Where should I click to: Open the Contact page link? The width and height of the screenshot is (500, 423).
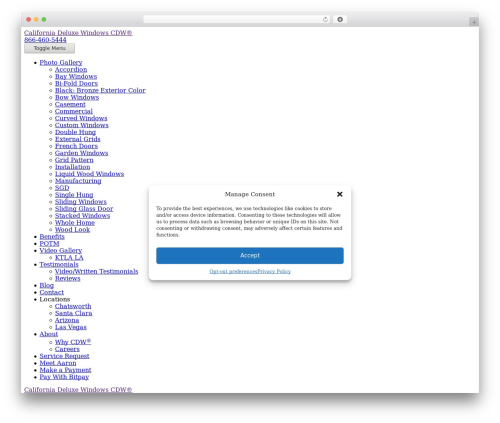[51, 292]
